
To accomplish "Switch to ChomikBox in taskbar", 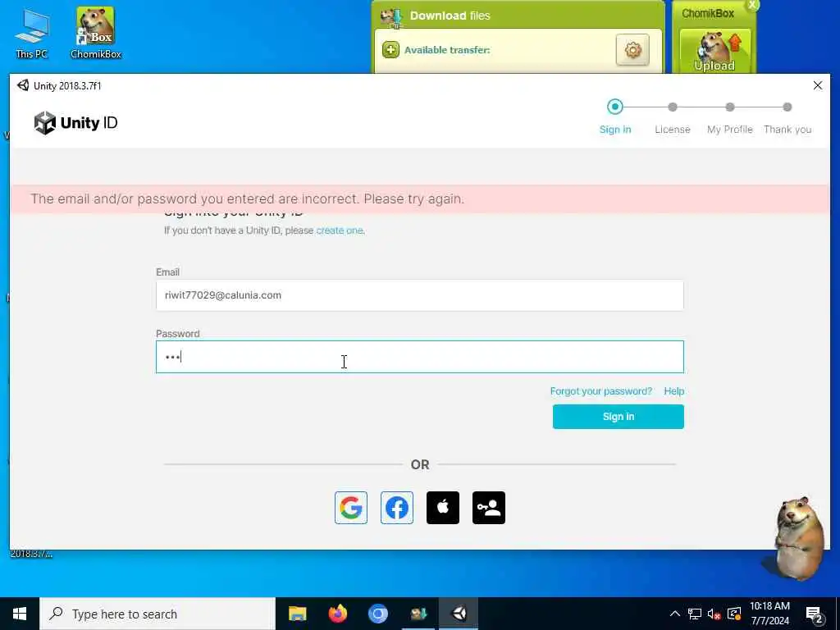I will [x=418, y=614].
